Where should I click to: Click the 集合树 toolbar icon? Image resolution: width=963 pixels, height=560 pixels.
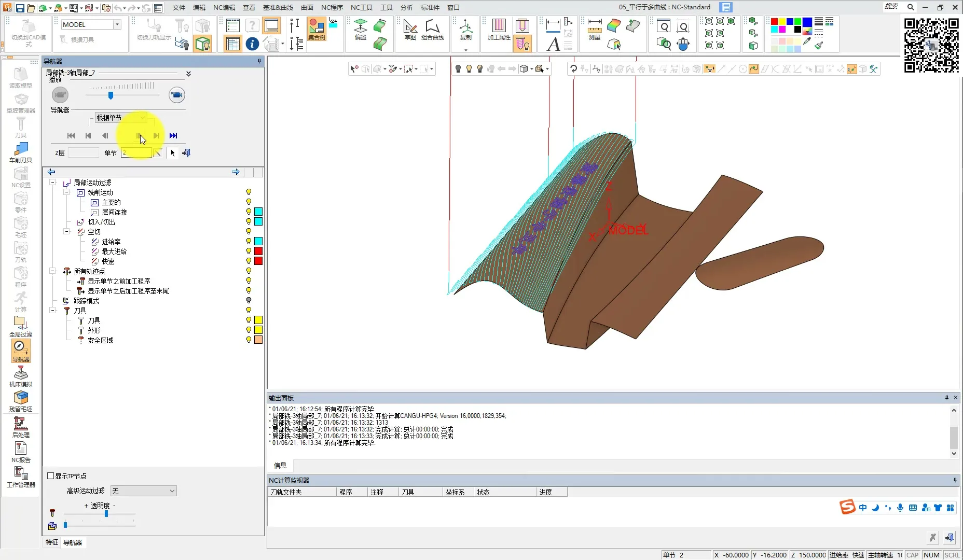[x=317, y=29]
